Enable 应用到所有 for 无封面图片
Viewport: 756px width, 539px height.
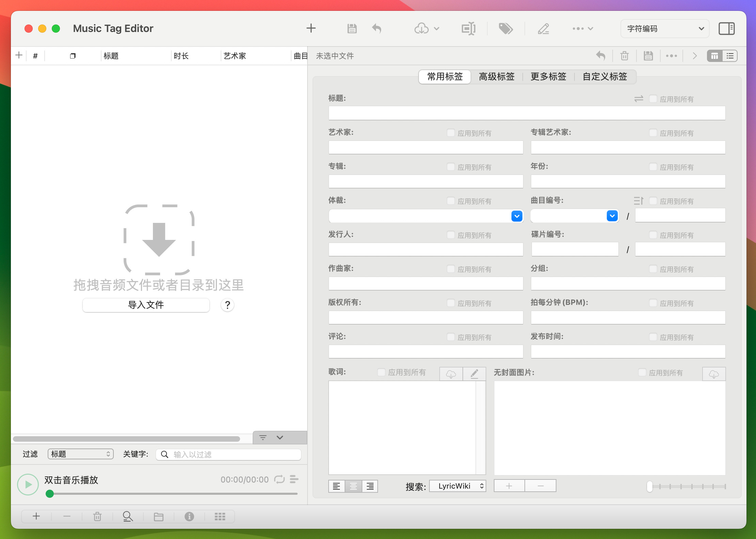click(x=642, y=373)
